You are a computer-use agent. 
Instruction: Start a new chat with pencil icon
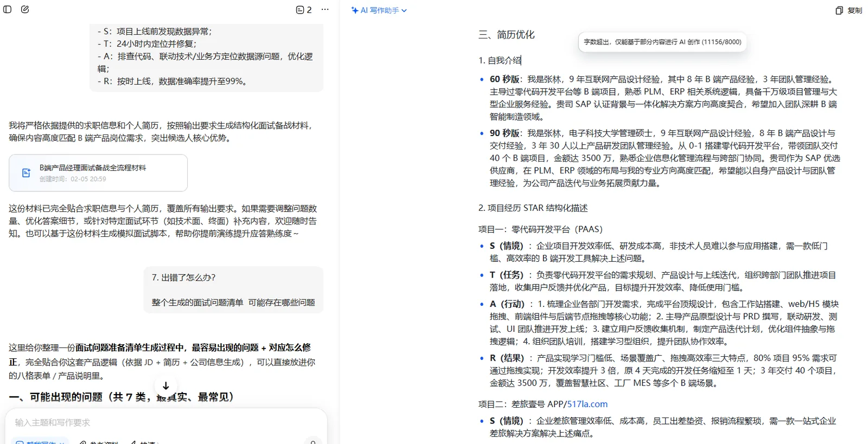pyautogui.click(x=25, y=9)
